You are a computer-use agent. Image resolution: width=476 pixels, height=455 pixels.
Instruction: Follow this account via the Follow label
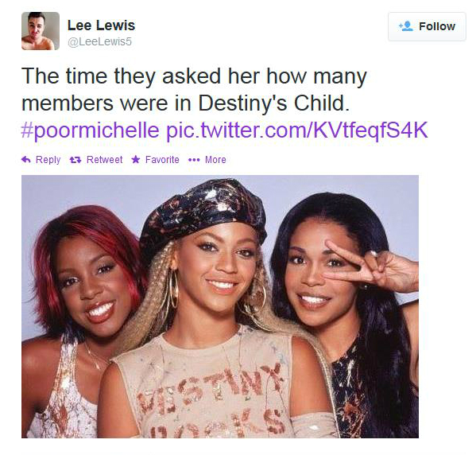tap(437, 26)
